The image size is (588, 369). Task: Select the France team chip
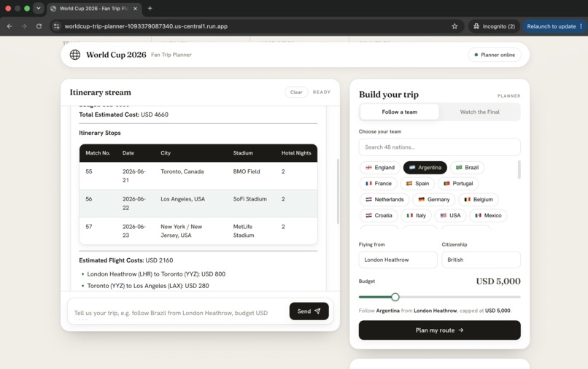click(379, 183)
